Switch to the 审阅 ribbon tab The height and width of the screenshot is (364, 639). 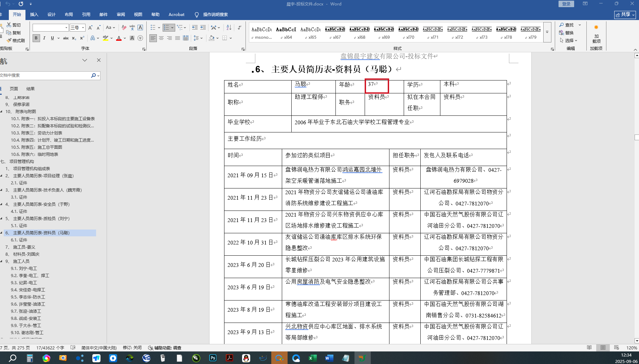[121, 15]
